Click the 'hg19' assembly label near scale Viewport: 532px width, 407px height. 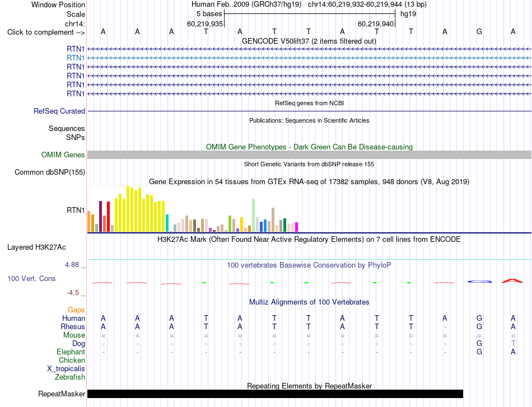pyautogui.click(x=408, y=14)
